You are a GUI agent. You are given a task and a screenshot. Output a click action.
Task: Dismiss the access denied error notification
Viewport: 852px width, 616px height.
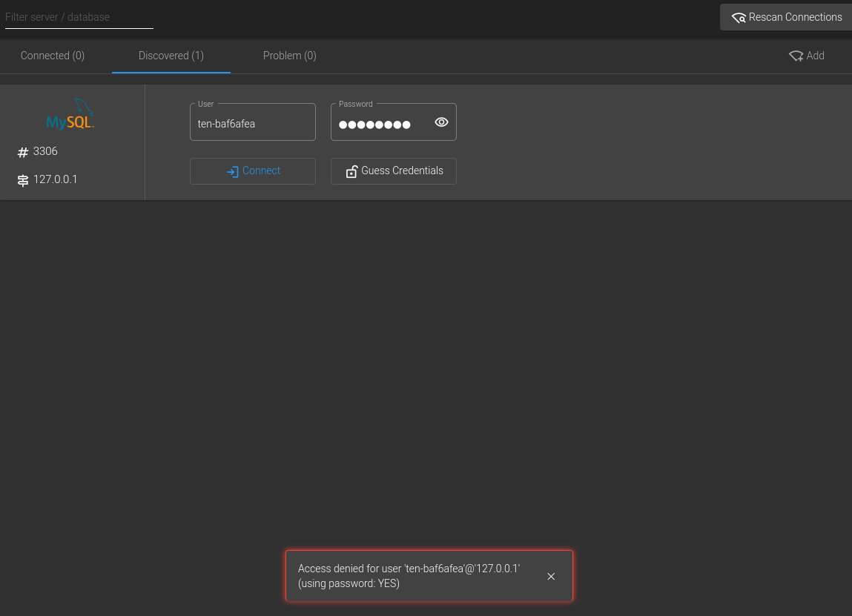(x=551, y=577)
